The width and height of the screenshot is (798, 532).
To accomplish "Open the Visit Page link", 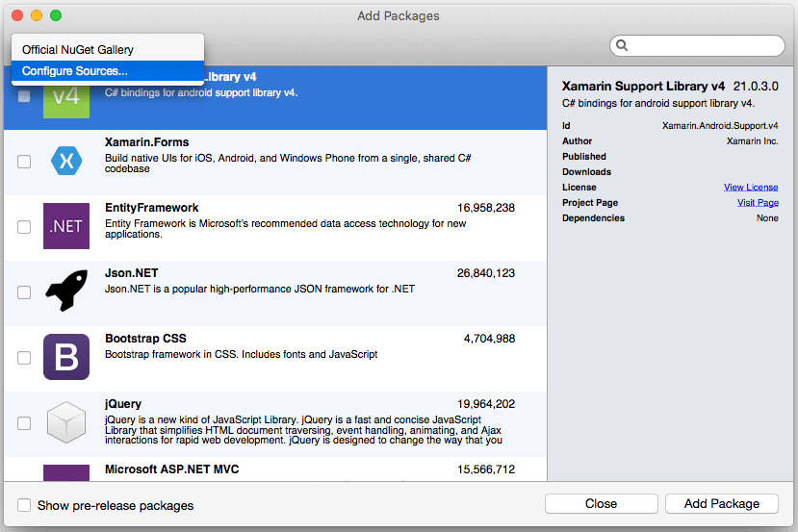I will (758, 202).
